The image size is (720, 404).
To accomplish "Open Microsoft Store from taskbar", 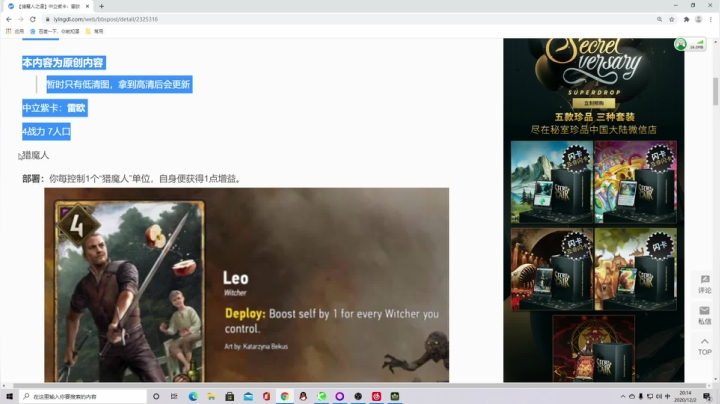I will coord(230,396).
